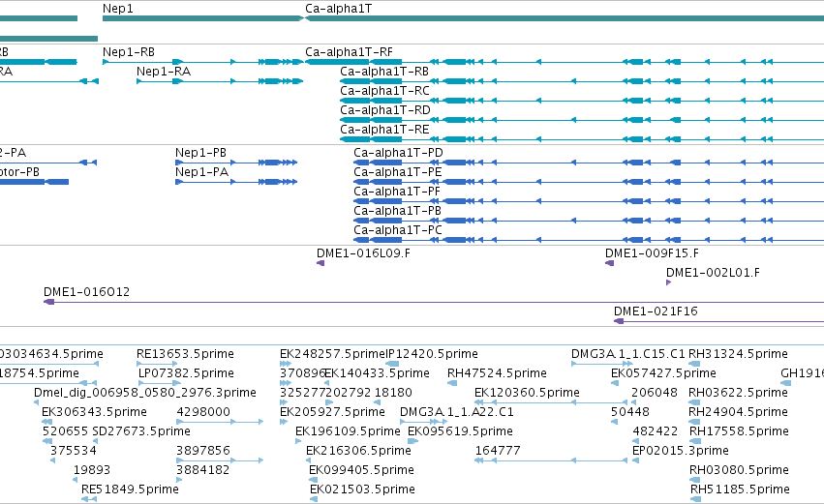Open the EP02015.3prime EST label
The image size is (824, 504).
click(x=681, y=452)
